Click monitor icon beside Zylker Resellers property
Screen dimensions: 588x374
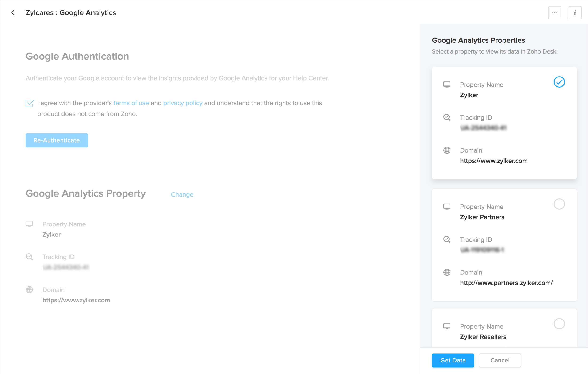click(x=447, y=326)
